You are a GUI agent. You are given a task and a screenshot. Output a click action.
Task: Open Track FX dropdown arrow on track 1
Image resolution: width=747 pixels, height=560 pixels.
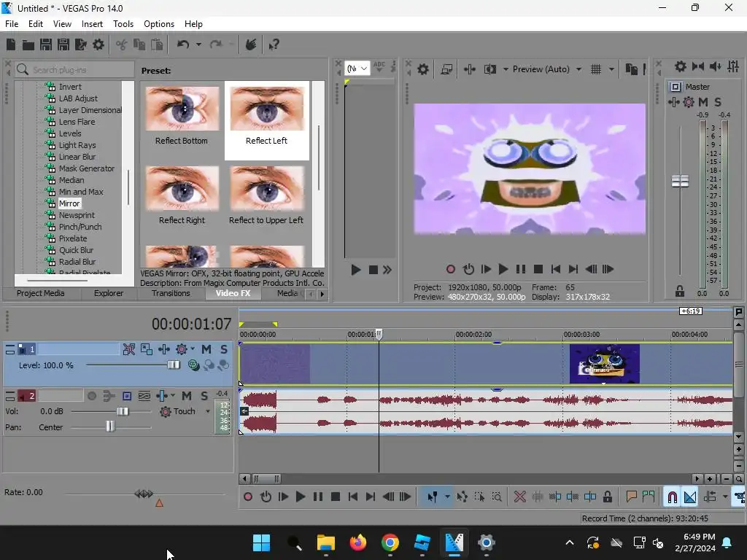point(193,349)
